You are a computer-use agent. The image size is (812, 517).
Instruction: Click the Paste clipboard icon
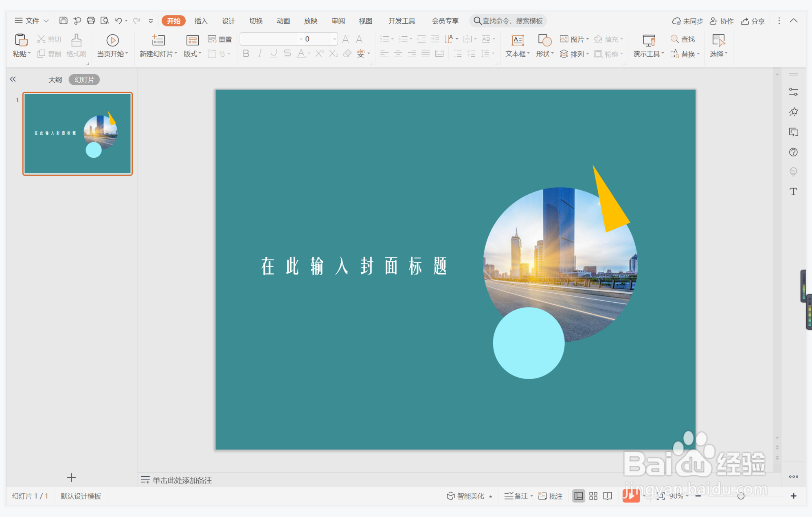pos(21,40)
